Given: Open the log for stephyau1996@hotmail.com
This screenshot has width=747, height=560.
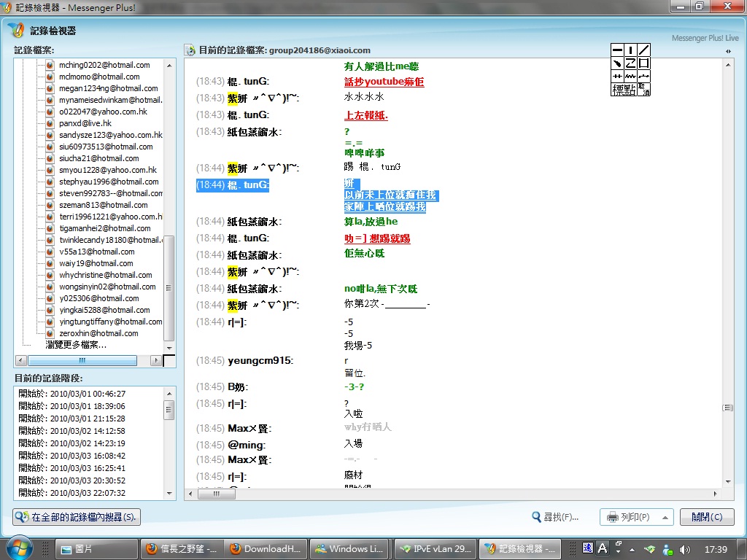Looking at the screenshot, I should 109,182.
